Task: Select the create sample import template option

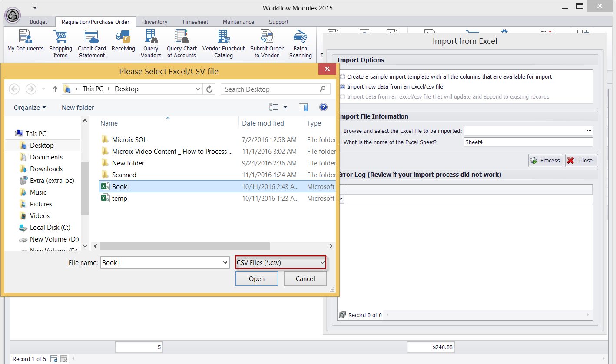Action: 343,77
